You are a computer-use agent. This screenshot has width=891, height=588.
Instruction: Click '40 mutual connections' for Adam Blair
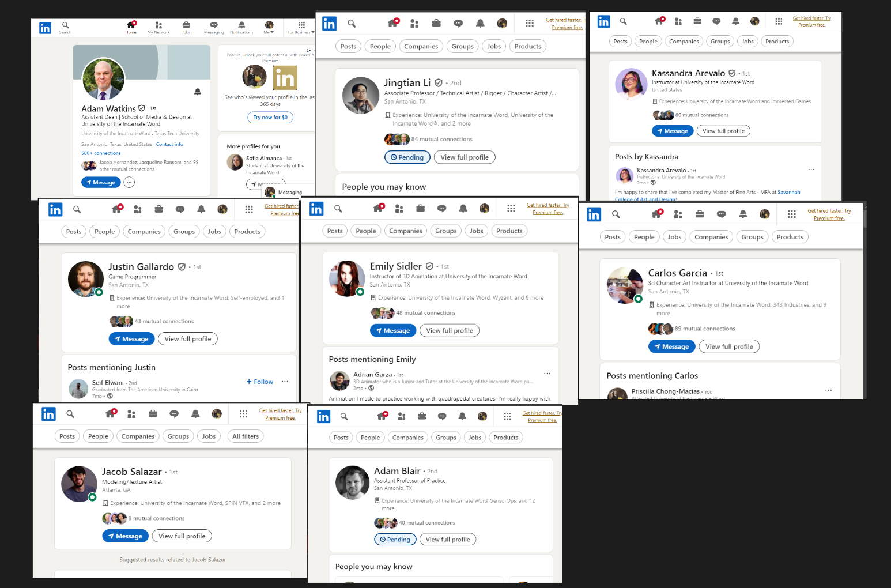426,523
